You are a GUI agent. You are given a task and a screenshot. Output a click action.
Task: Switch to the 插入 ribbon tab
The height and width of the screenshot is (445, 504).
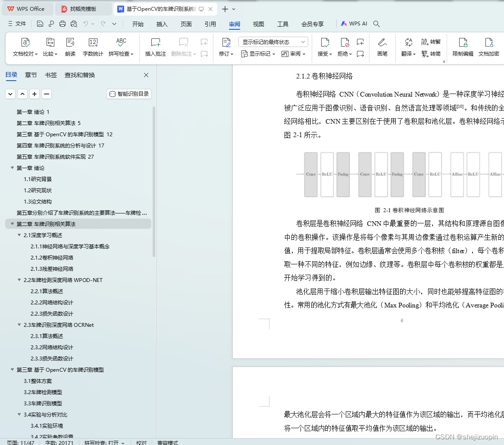coord(162,24)
